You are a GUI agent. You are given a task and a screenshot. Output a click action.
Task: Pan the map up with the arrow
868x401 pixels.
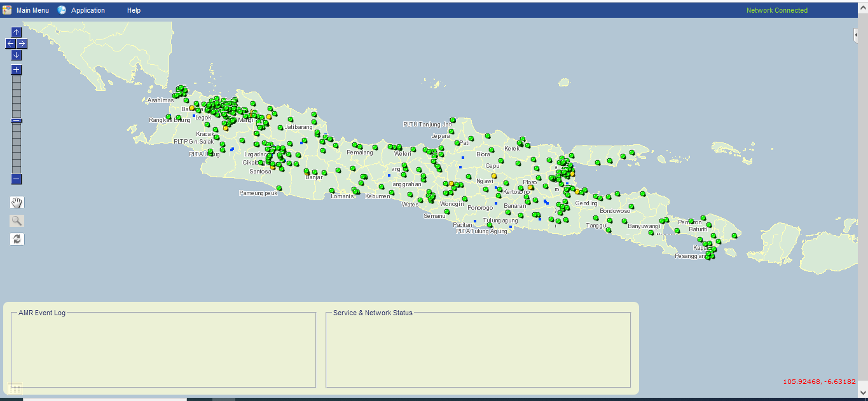(17, 32)
